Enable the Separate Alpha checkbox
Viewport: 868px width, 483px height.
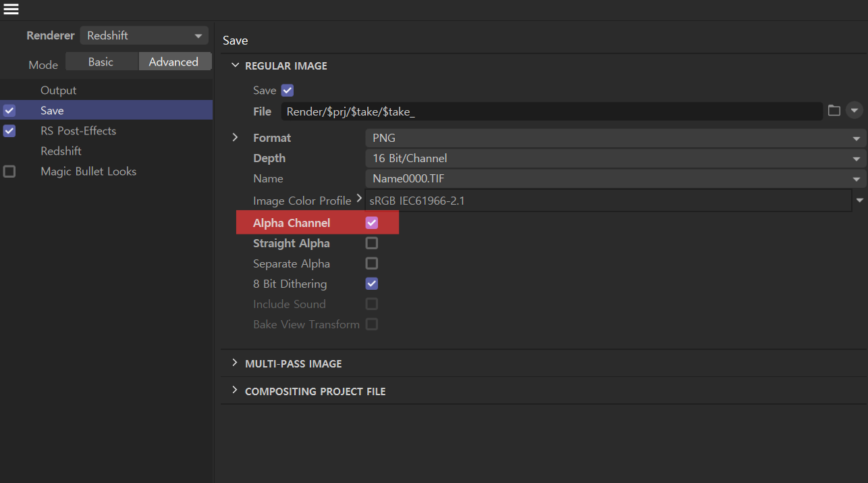coord(372,263)
